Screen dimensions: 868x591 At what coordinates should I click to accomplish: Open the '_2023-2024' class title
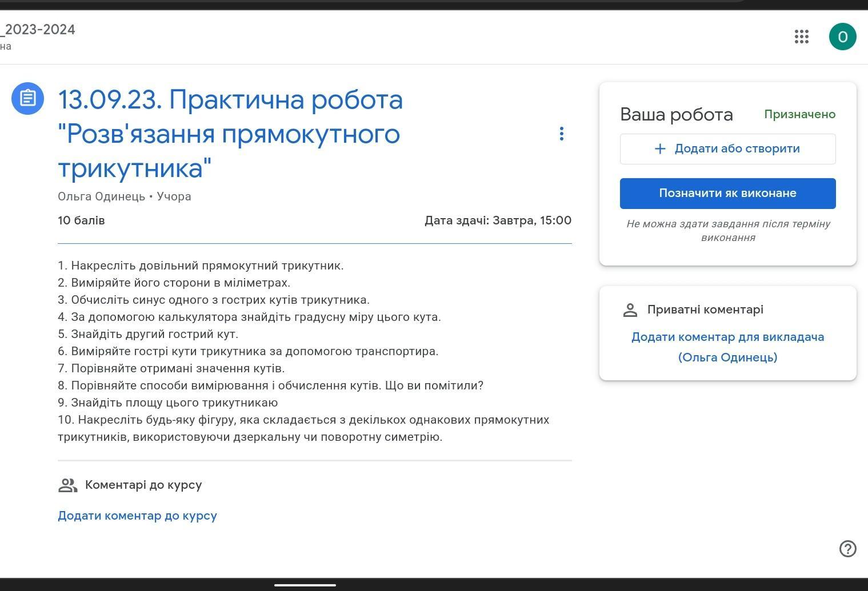(38, 30)
